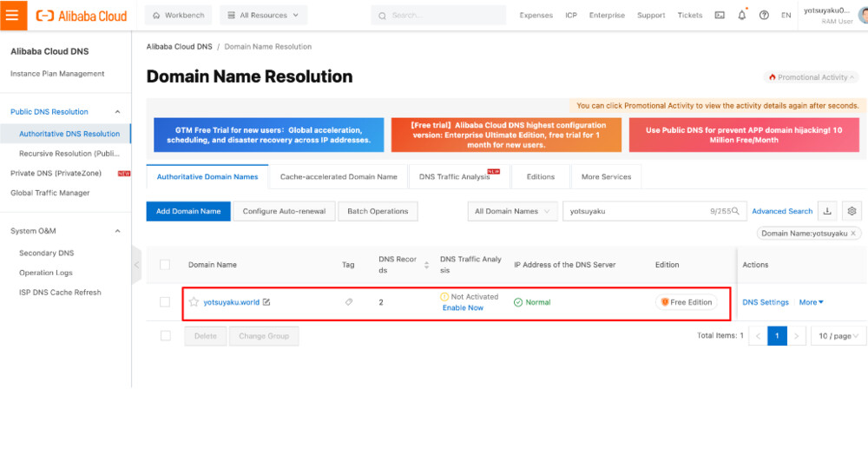Collapse the System O&M section
Viewport: 868px width, 455px height.
click(x=117, y=231)
